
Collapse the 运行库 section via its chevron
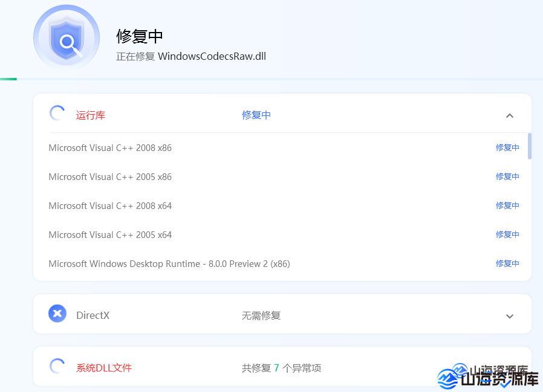(x=510, y=115)
